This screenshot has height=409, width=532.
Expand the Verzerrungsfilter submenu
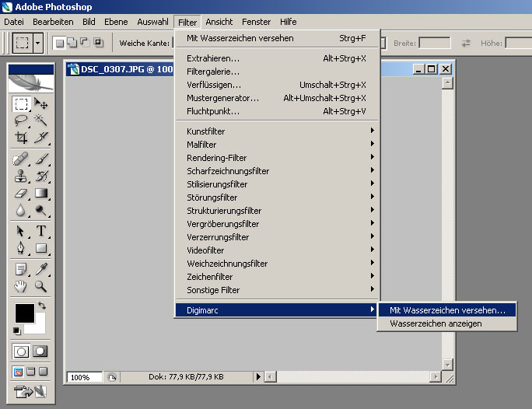click(x=277, y=236)
